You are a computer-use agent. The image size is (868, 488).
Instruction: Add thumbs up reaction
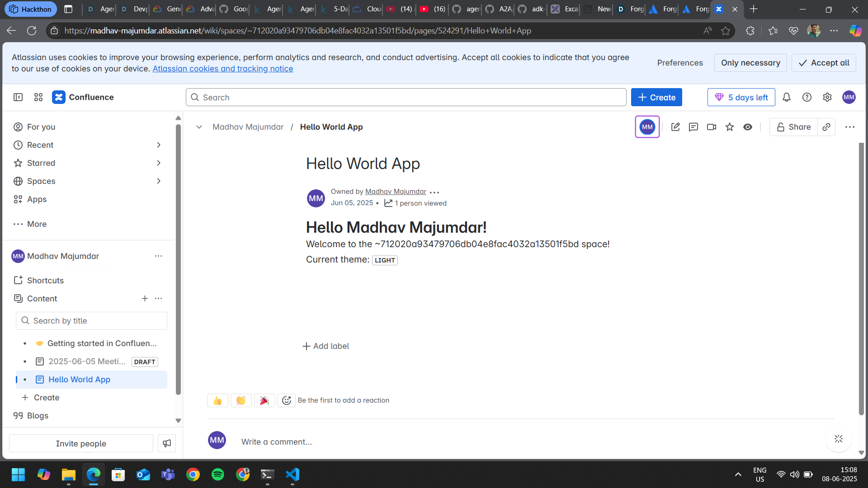217,400
